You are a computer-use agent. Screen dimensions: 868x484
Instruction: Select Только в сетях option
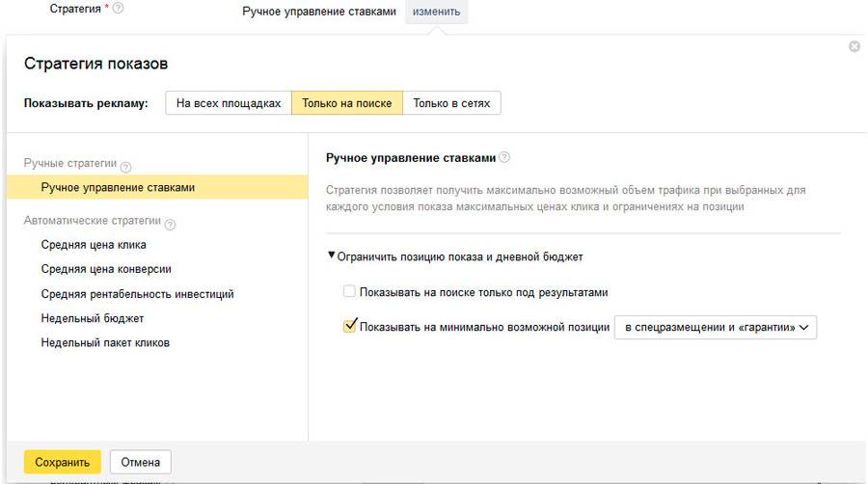tap(451, 103)
